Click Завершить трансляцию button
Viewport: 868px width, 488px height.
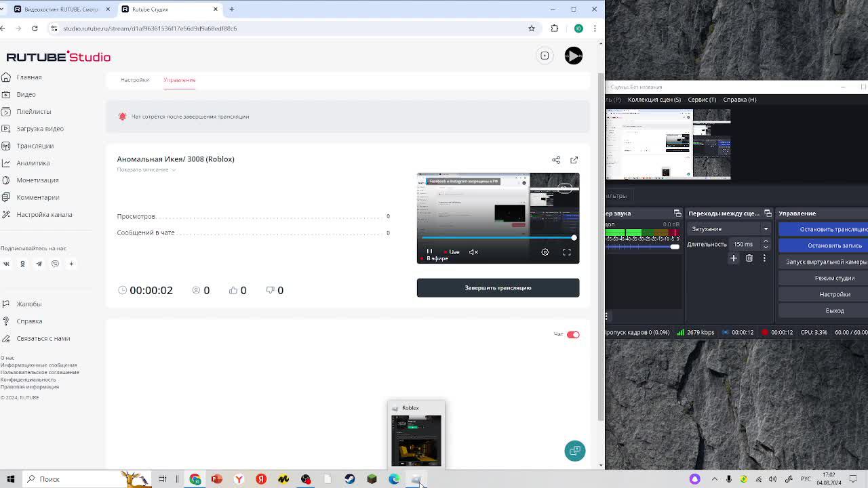[498, 287]
